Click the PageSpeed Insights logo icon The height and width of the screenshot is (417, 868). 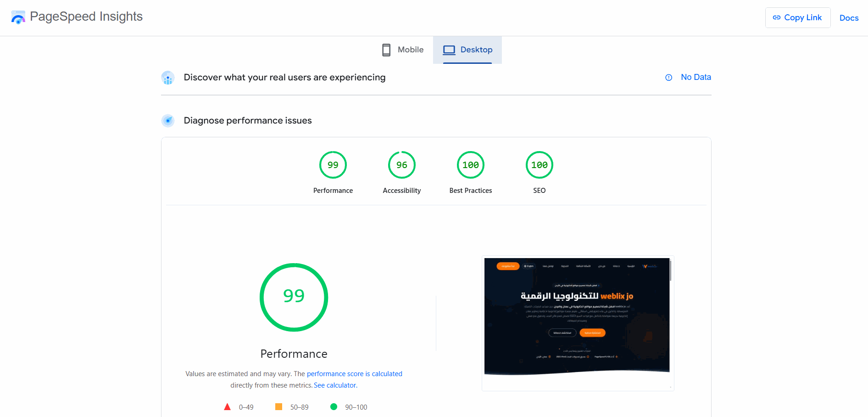pos(18,17)
